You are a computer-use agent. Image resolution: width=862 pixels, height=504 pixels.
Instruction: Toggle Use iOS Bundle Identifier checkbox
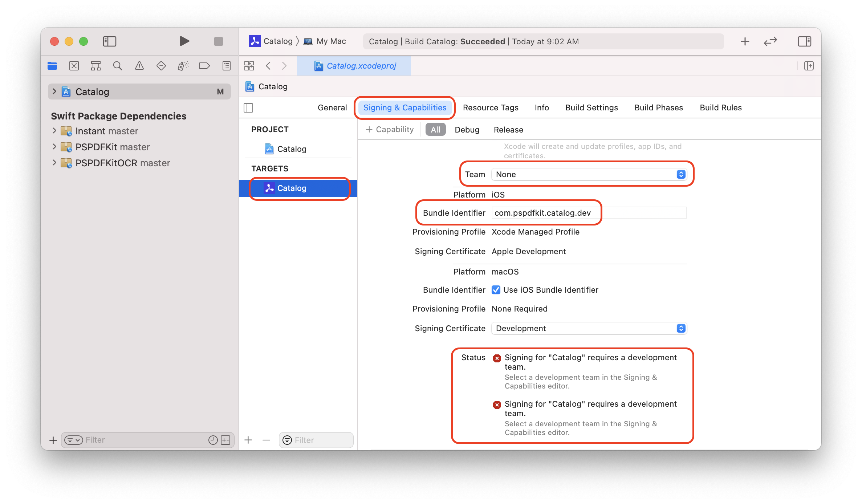coord(496,290)
